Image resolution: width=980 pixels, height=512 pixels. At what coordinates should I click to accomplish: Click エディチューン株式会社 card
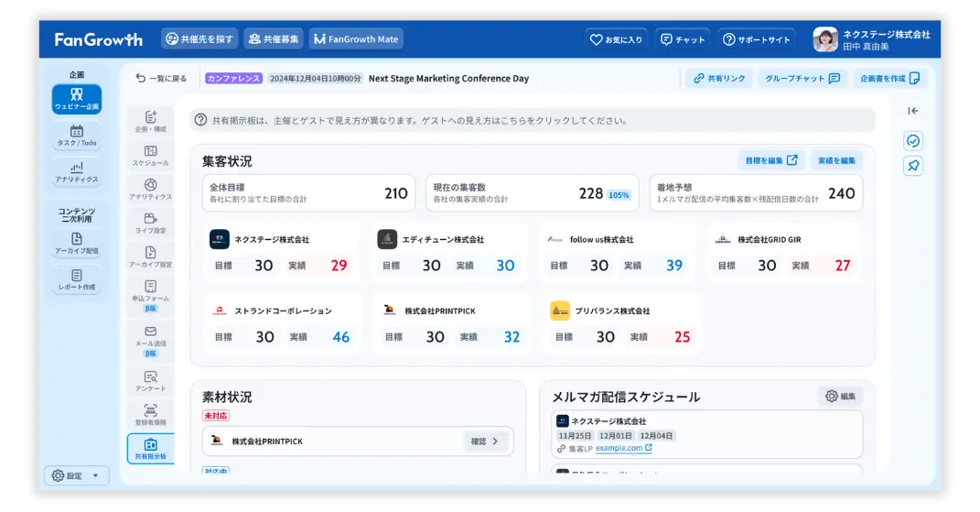(448, 254)
